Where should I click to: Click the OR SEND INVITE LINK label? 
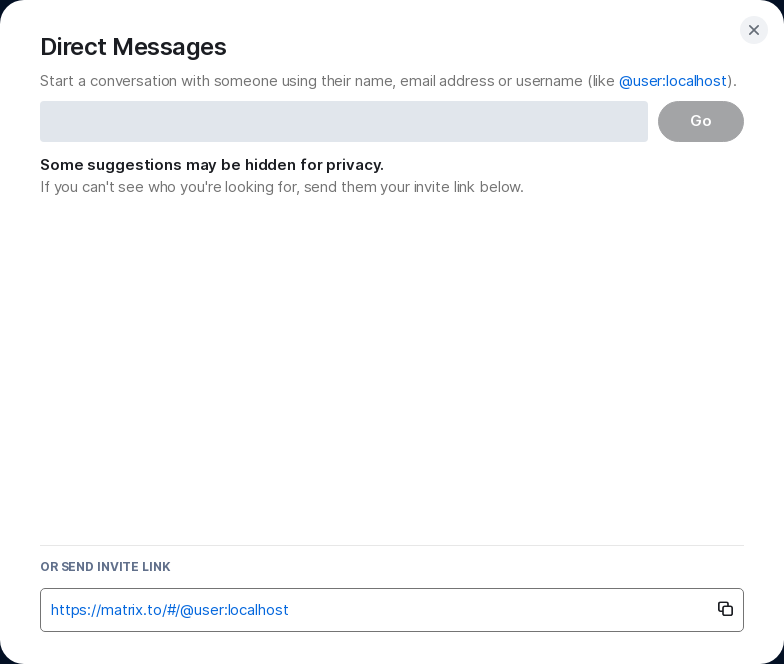pyautogui.click(x=105, y=567)
